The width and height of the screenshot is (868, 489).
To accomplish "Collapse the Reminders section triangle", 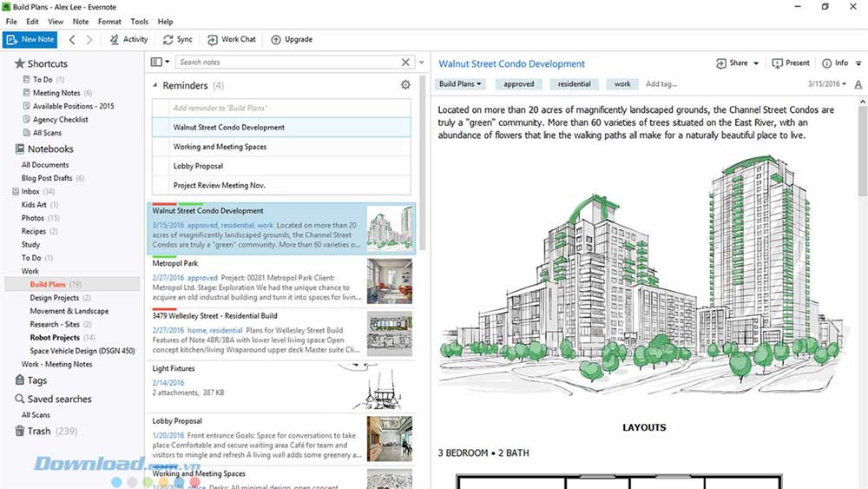I will (155, 85).
